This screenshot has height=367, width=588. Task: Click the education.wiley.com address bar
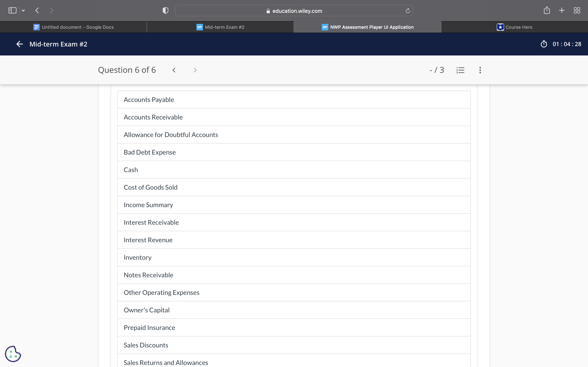click(294, 11)
